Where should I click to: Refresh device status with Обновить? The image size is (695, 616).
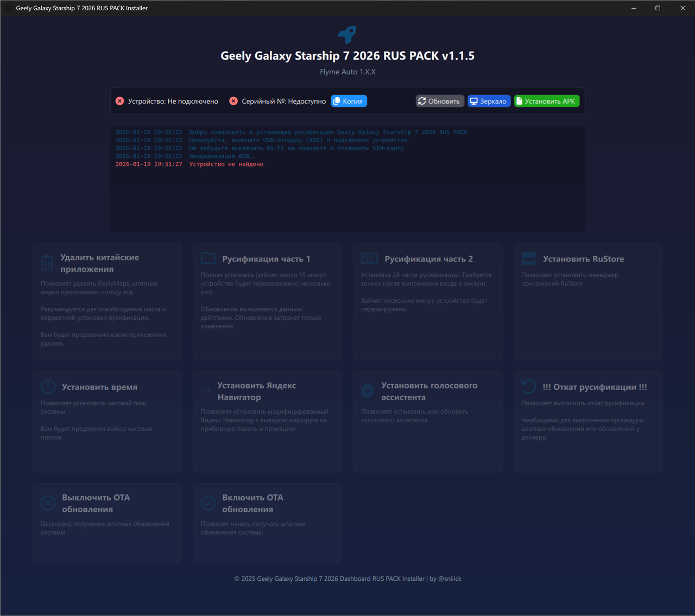tap(440, 101)
